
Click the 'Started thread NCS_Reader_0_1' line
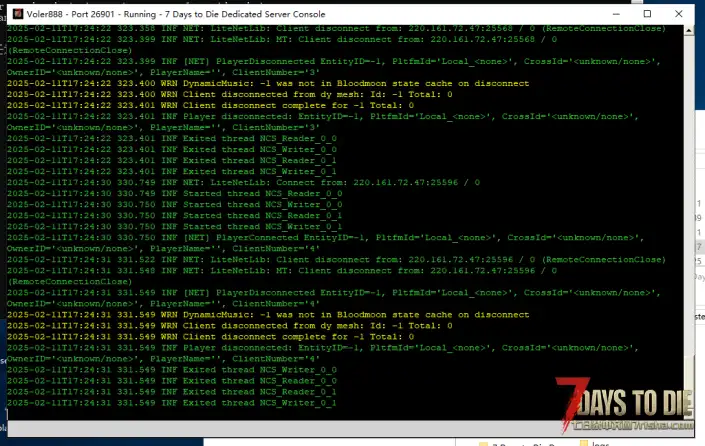point(174,215)
